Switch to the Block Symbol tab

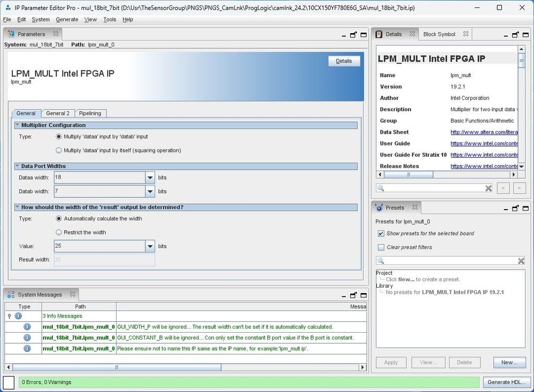click(439, 34)
